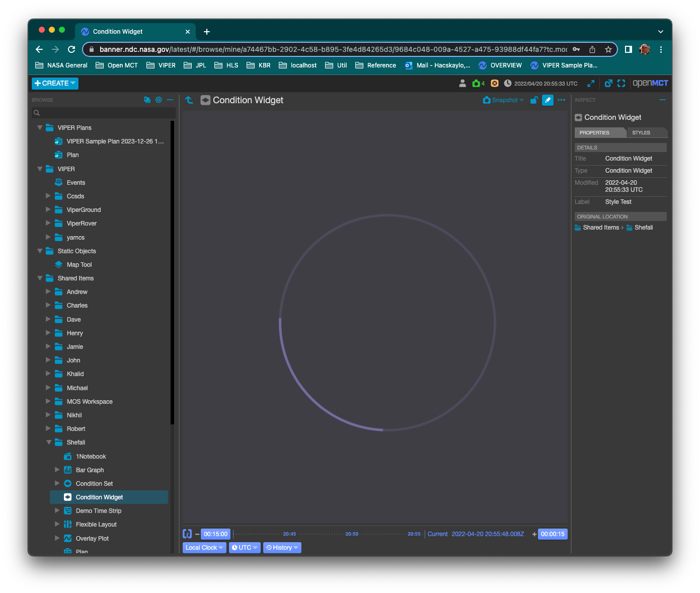
Task: Click the Create button
Action: (x=54, y=83)
